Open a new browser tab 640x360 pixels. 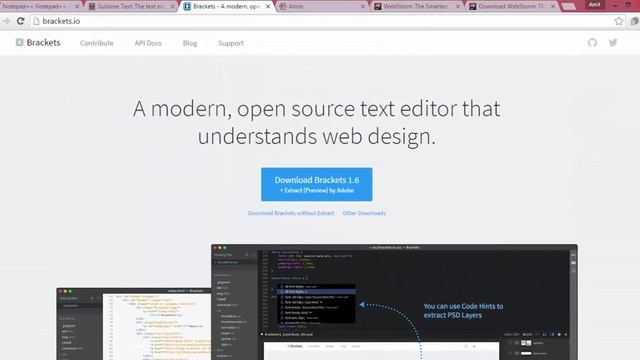[569, 7]
